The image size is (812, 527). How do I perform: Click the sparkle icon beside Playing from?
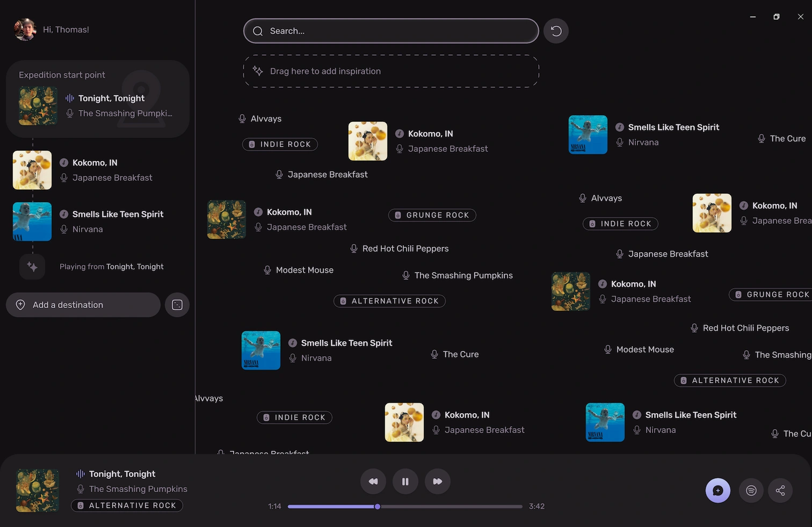(x=32, y=267)
